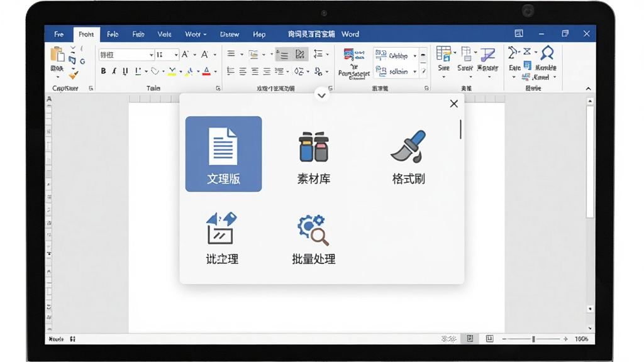Click the Paste clipboard icon
Screen dimensions: 644x362
point(57,55)
